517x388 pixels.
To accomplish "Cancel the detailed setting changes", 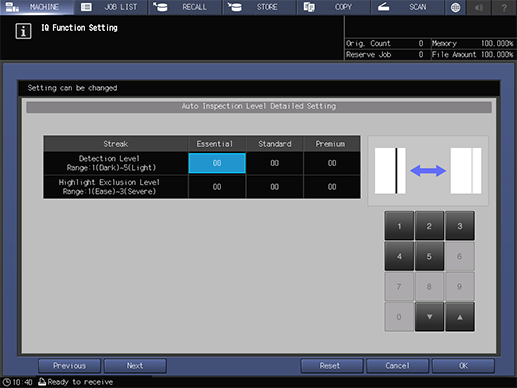I will tap(397, 366).
